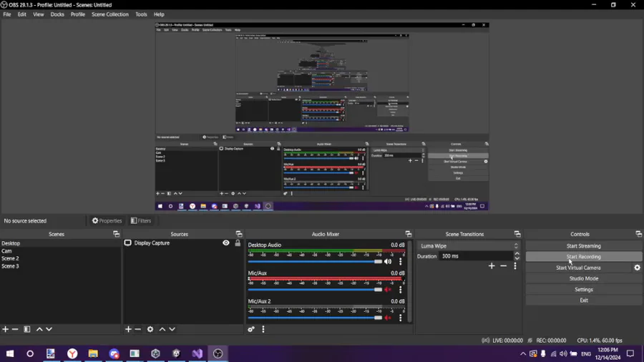
Task: Open File Explorer from taskbar
Action: pos(93,354)
